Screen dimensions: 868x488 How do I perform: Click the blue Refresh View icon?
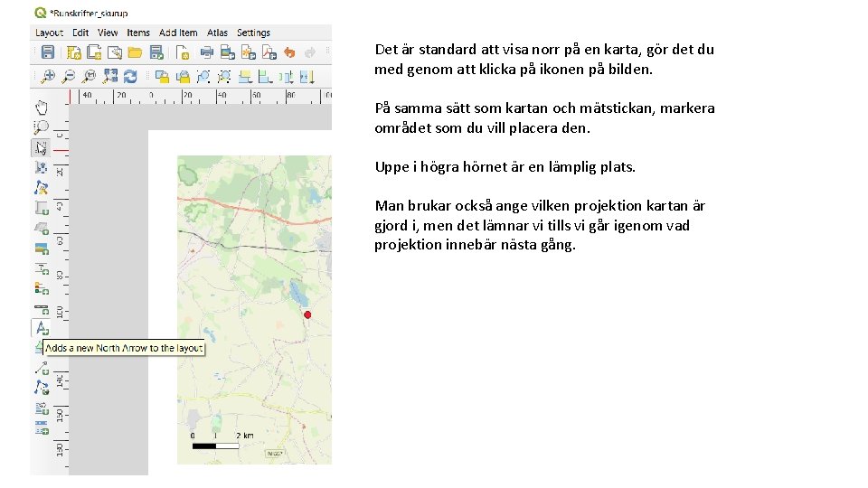(x=130, y=76)
